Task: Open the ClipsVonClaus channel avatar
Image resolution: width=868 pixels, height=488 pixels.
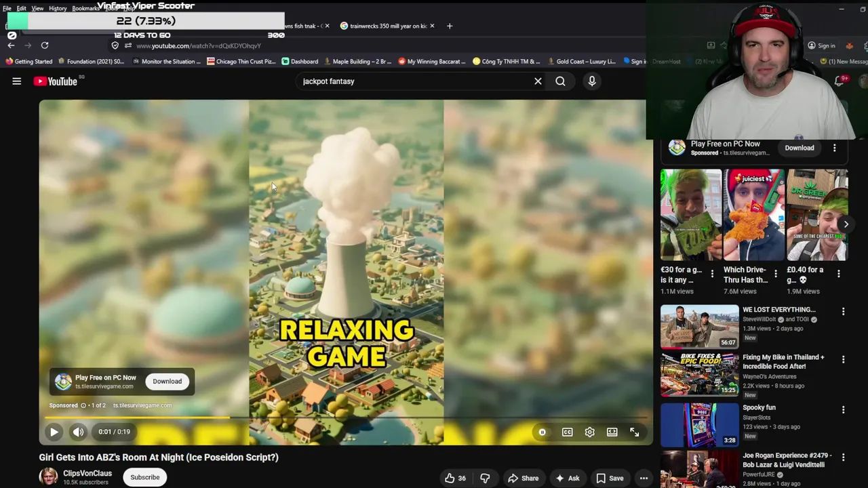Action: click(49, 477)
